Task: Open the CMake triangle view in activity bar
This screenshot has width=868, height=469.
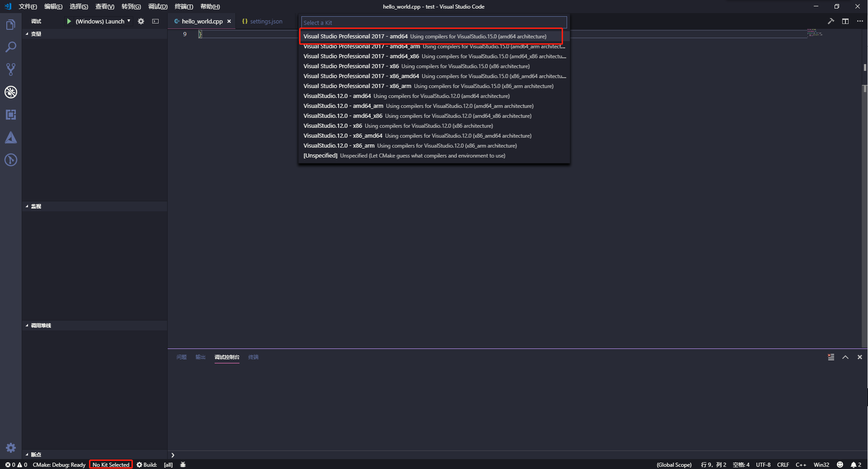Action: [11, 137]
